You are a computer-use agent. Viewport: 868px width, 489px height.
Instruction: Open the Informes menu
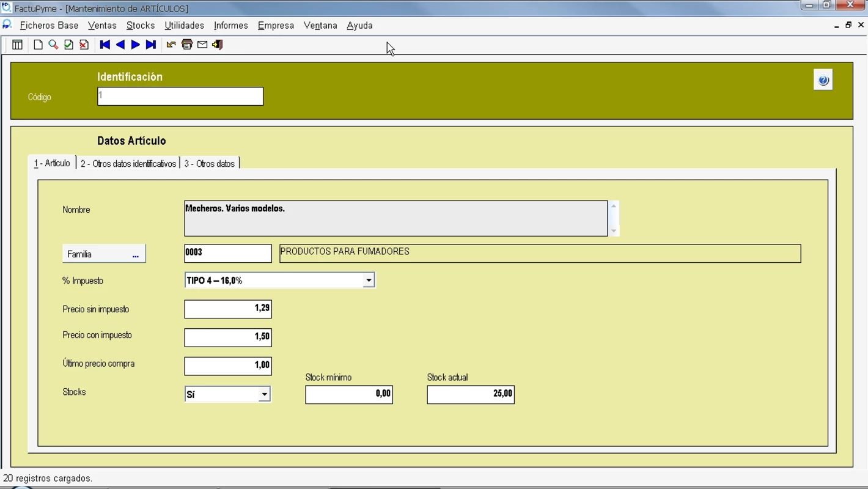pyautogui.click(x=230, y=26)
